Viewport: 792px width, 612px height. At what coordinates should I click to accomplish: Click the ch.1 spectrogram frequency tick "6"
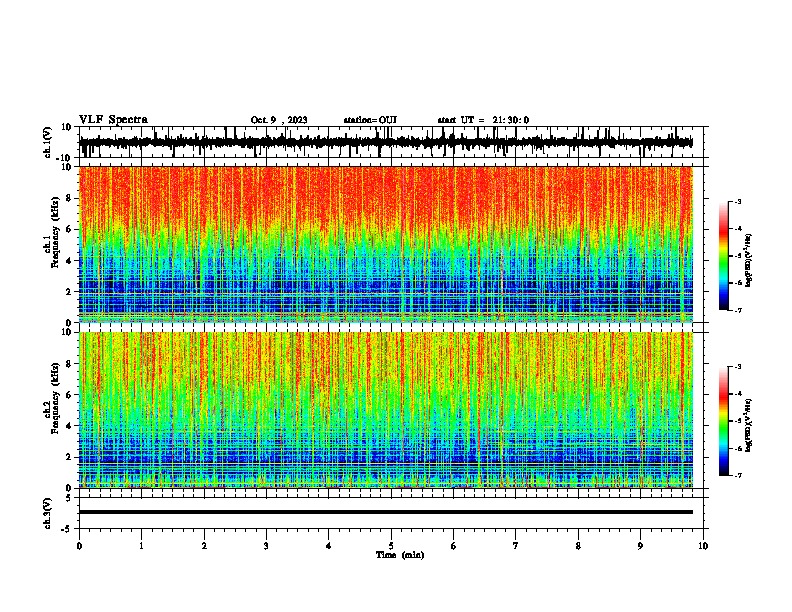pyautogui.click(x=69, y=229)
